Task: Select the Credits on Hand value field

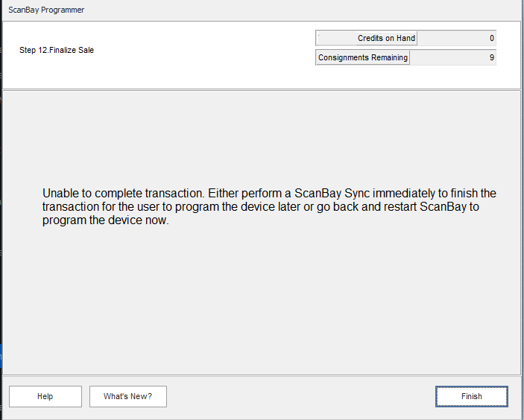Action: [456, 38]
